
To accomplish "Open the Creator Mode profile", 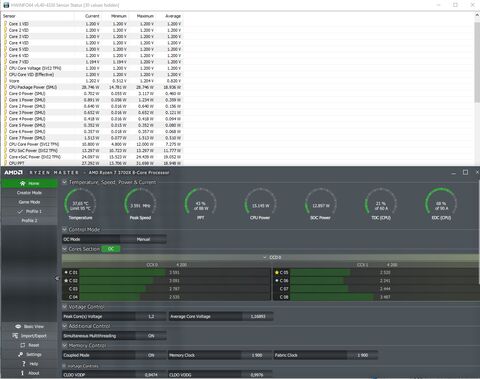I will pos(29,193).
